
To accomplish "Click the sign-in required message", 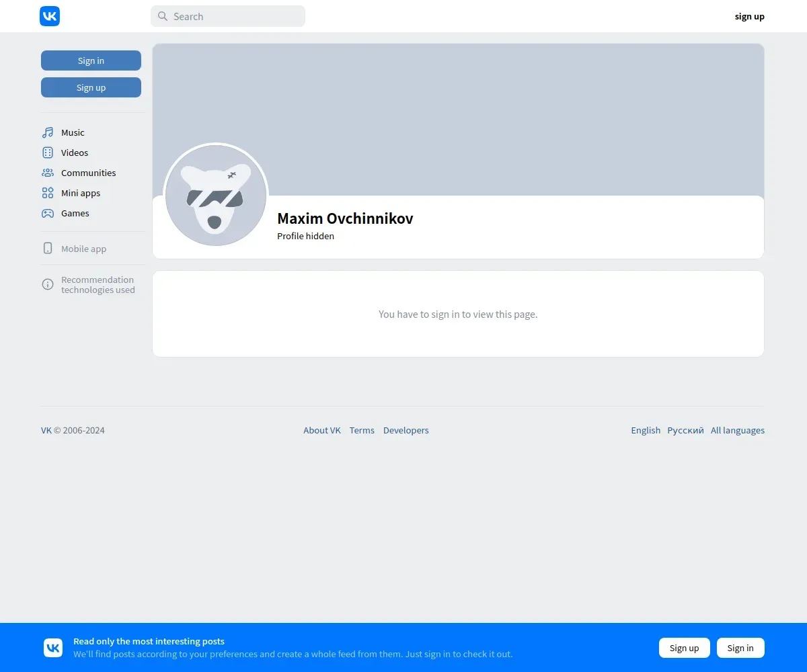I will pyautogui.click(x=458, y=314).
